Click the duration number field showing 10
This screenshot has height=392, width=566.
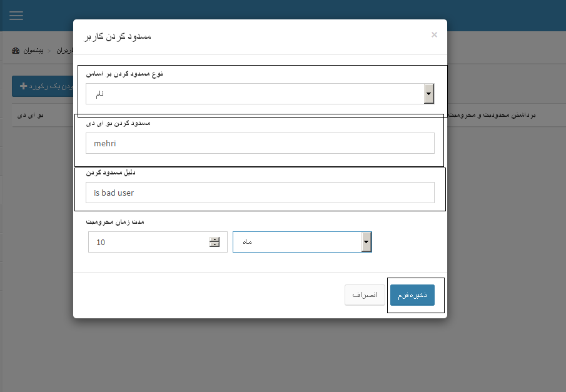(x=158, y=242)
